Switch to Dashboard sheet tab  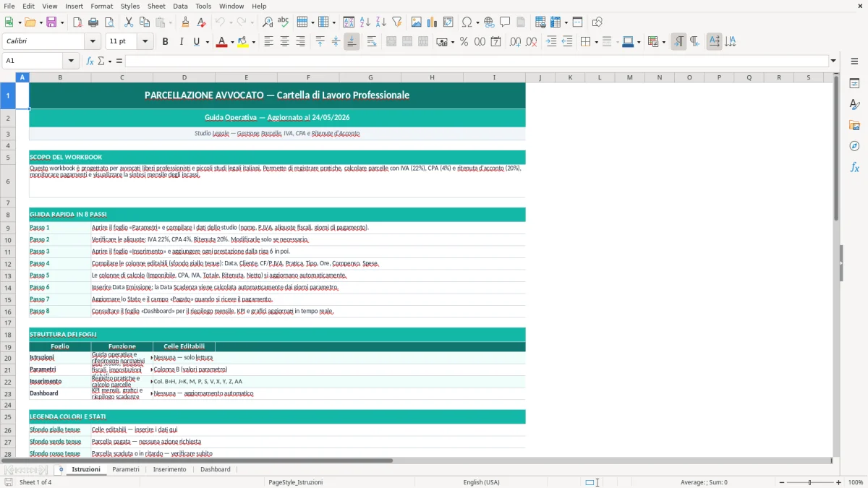click(216, 469)
